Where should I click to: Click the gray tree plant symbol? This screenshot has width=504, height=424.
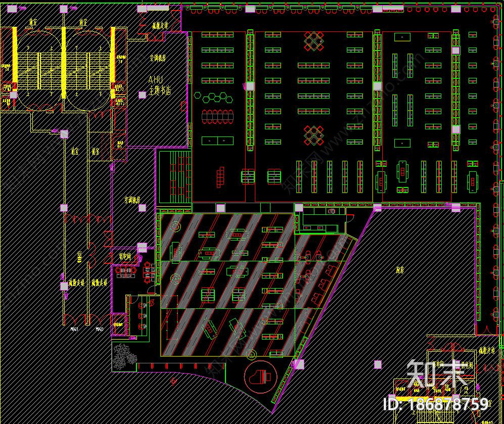coord(125,357)
